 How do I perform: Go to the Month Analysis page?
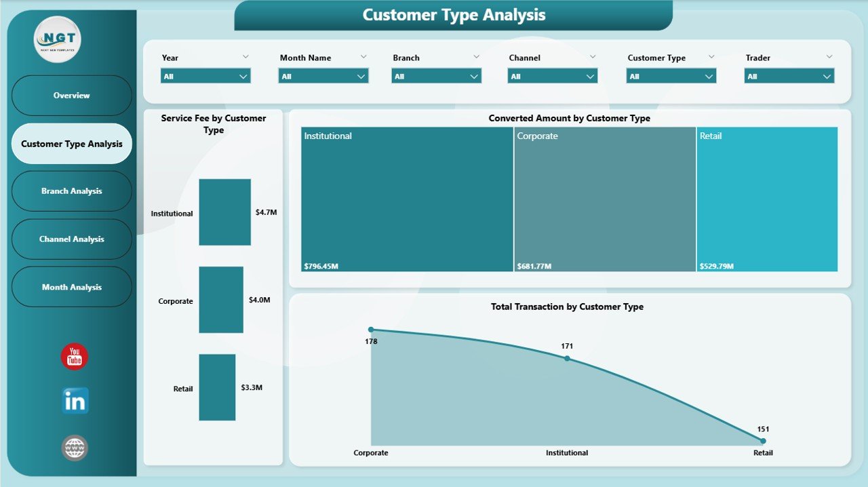pyautogui.click(x=71, y=286)
